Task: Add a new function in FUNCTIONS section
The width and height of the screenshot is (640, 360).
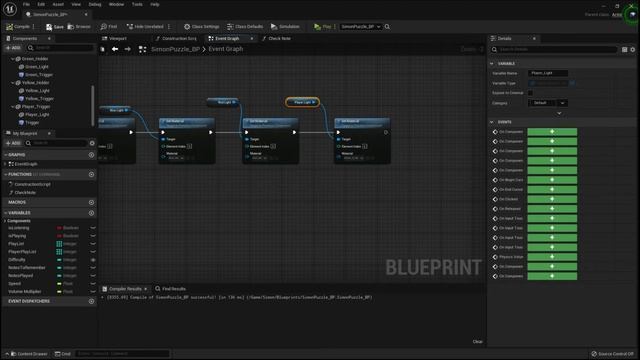Action: coord(91,174)
